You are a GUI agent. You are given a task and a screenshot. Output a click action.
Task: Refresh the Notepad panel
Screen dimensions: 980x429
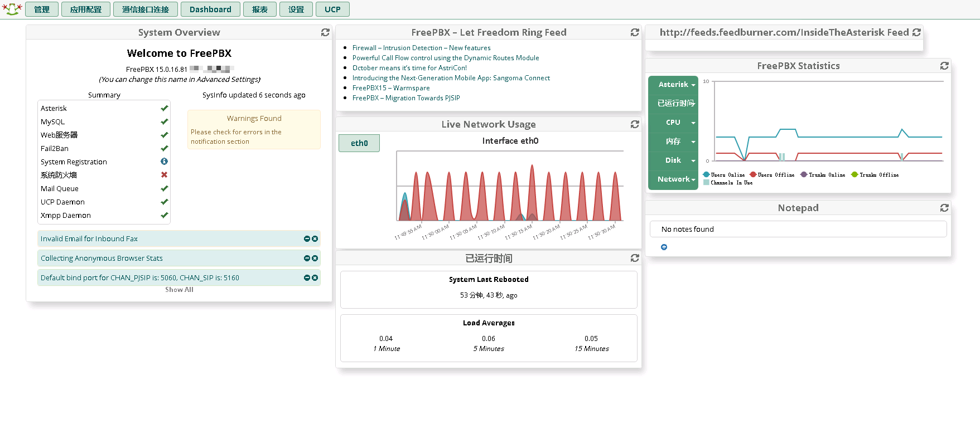[944, 208]
